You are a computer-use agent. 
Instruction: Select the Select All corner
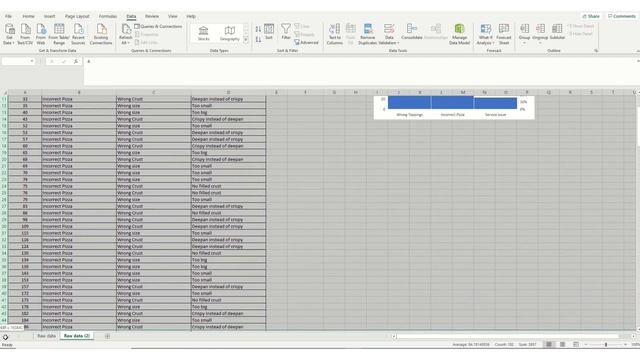(4, 93)
